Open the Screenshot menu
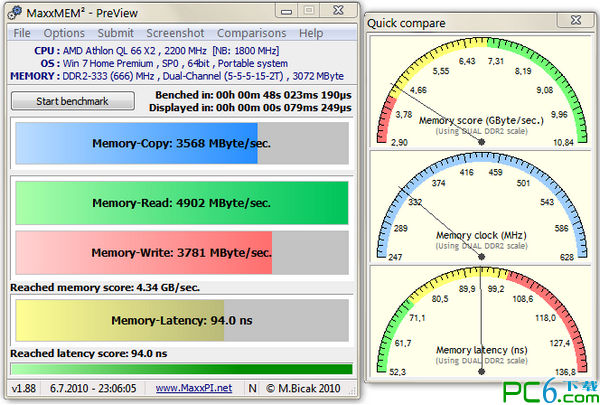This screenshot has width=600, height=405. pos(176,33)
